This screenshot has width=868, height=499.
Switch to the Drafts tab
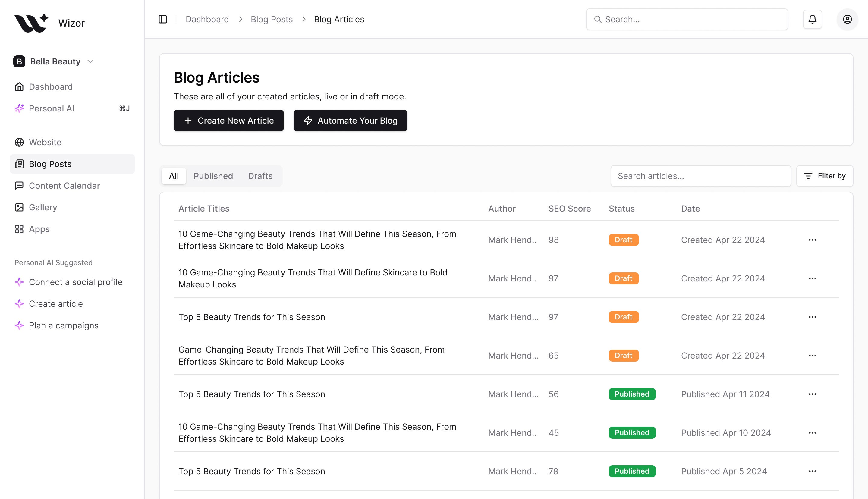(x=260, y=176)
